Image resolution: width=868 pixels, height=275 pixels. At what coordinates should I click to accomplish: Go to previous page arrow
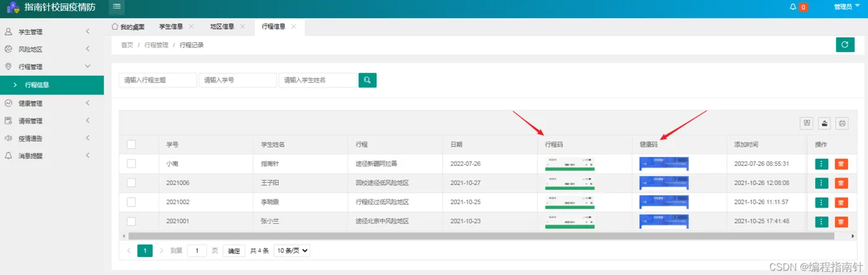pyautogui.click(x=129, y=251)
